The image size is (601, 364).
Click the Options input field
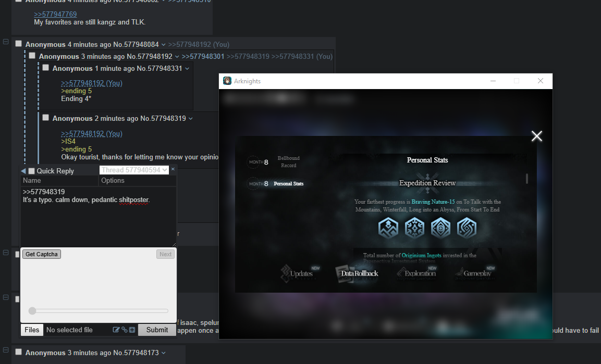pyautogui.click(x=138, y=180)
